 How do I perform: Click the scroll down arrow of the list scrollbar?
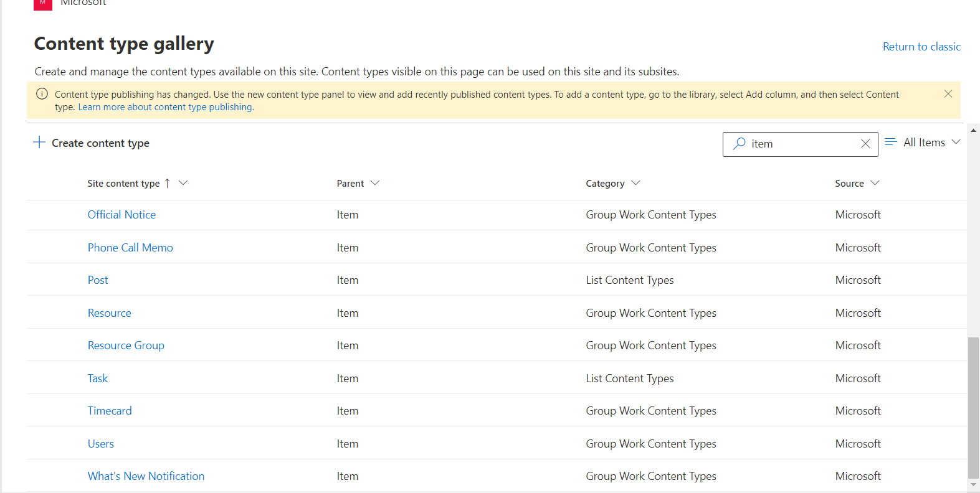coord(973,484)
